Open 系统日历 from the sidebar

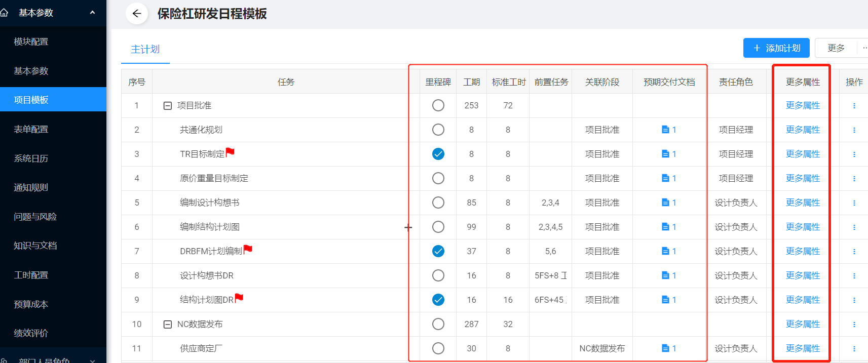(x=31, y=158)
